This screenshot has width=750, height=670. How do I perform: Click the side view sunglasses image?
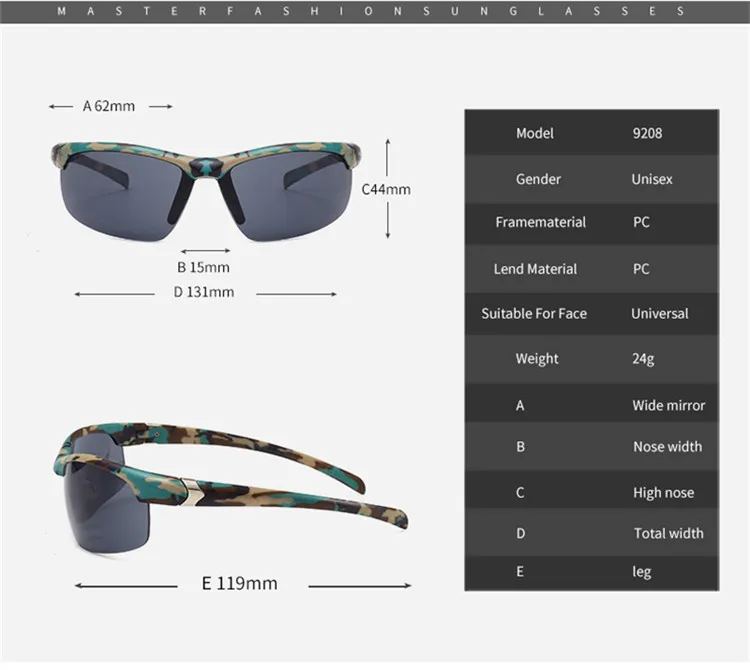coord(231,487)
